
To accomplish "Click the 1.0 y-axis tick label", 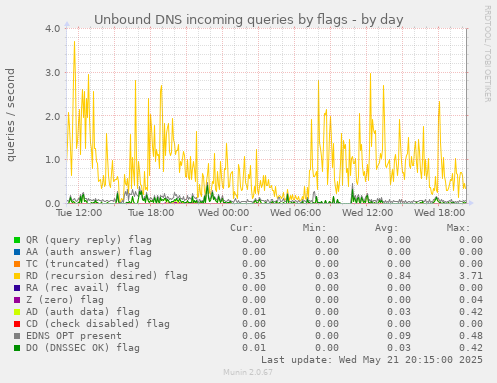I will click(53, 160).
